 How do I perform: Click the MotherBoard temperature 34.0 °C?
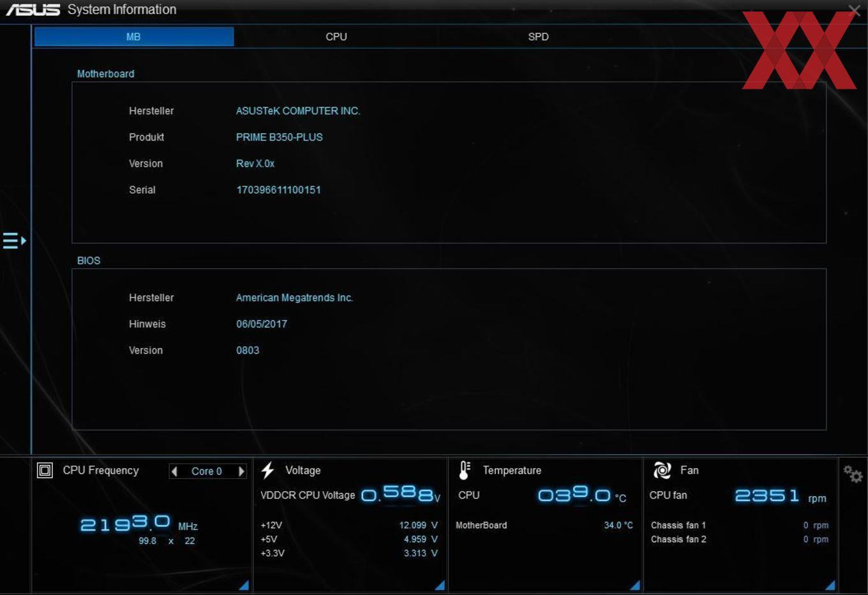pos(618,525)
